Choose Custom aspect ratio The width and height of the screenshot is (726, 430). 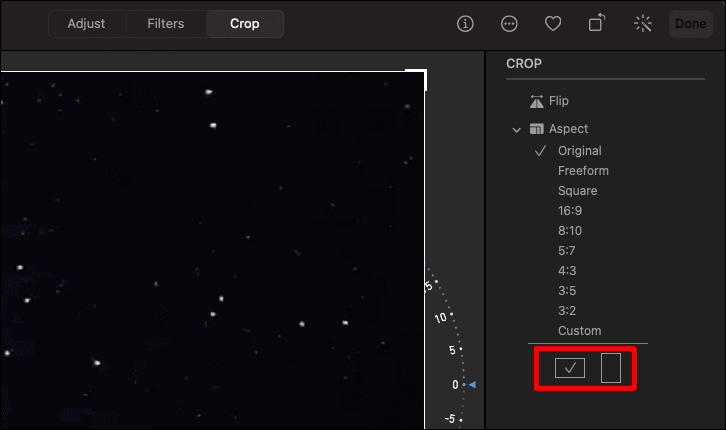(580, 331)
